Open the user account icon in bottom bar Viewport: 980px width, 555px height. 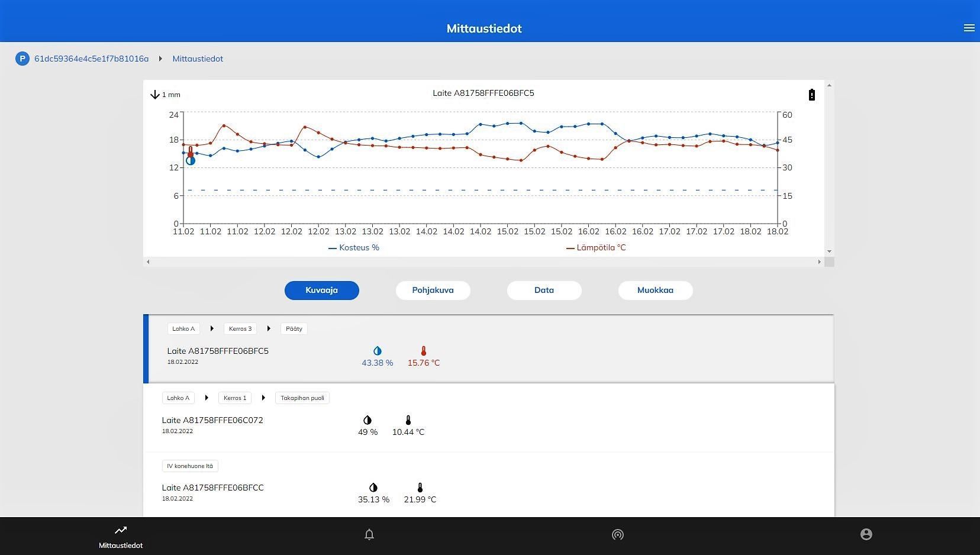(866, 534)
